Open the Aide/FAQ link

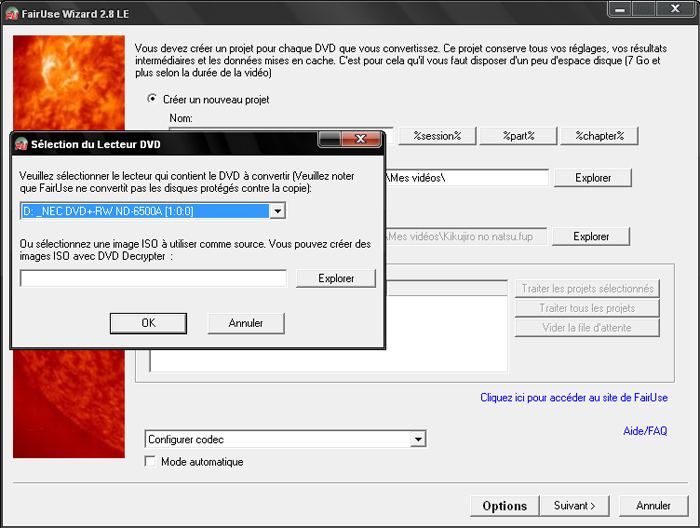[645, 431]
